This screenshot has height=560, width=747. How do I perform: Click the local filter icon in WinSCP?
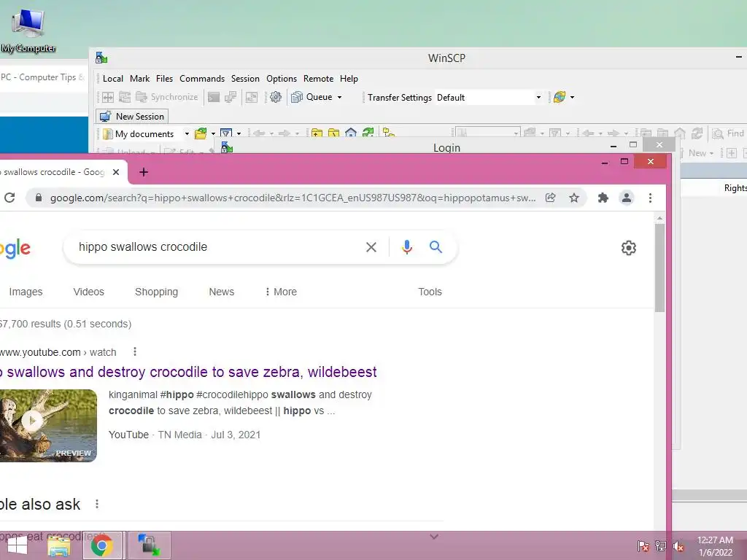point(226,134)
